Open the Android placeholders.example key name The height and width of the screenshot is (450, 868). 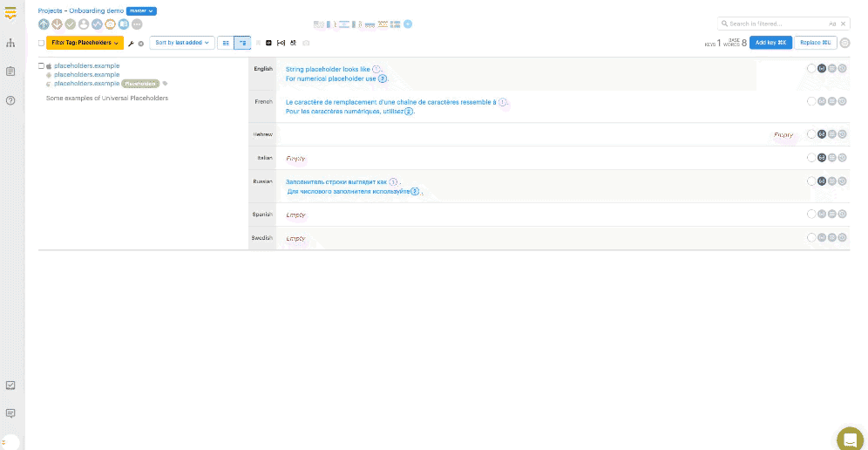tap(87, 74)
